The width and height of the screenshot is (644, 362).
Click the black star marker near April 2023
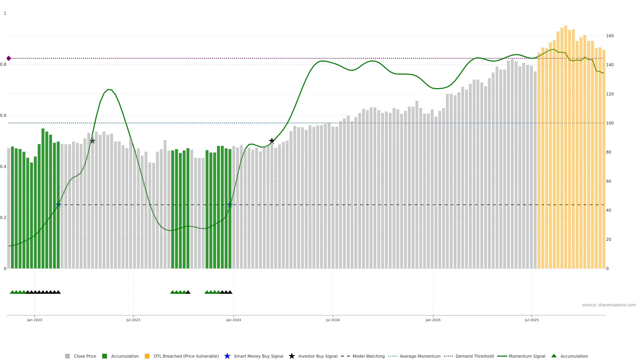[x=93, y=141]
